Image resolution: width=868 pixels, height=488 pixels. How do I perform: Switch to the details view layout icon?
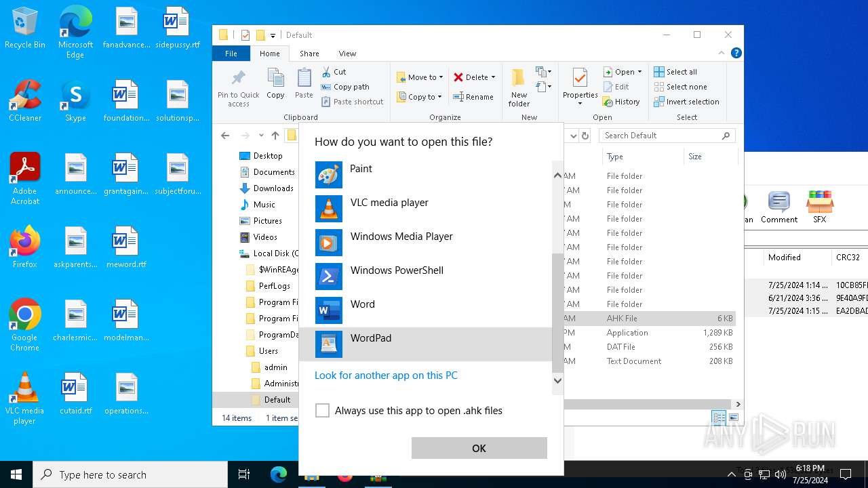[x=719, y=418]
